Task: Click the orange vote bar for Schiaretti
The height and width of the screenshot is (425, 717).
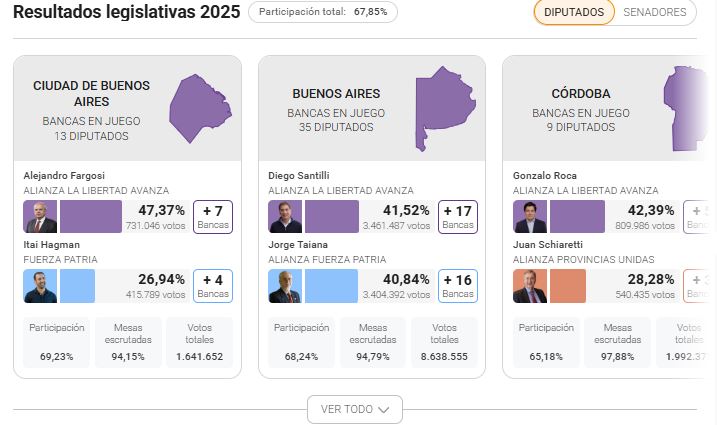Action: coord(567,286)
